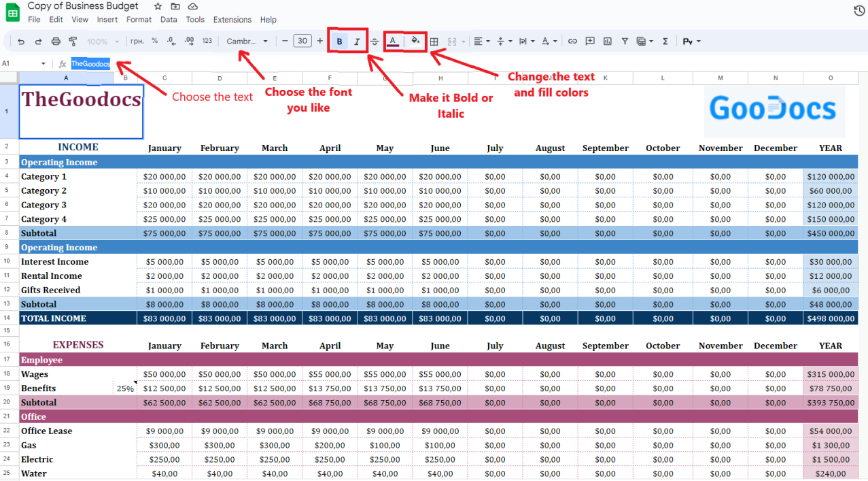The image size is (868, 481).
Task: Toggle Bold formatting
Action: tap(339, 42)
